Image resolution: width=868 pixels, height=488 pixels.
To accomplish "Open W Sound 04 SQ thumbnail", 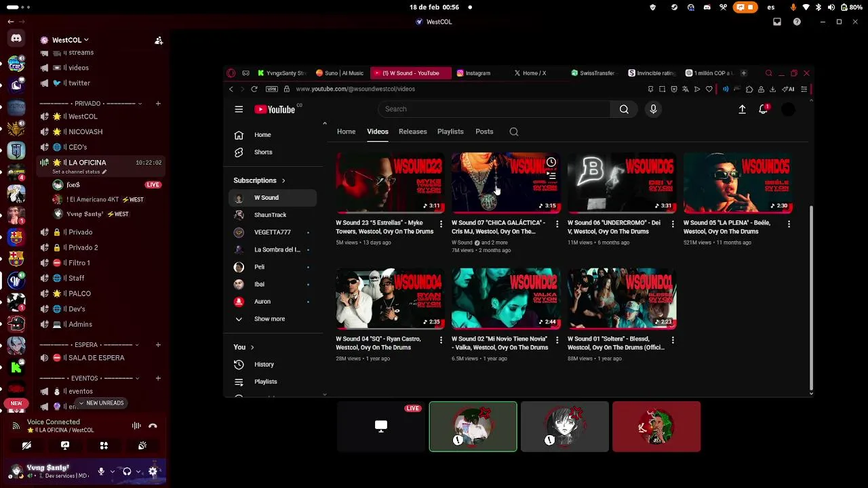I will tap(391, 299).
